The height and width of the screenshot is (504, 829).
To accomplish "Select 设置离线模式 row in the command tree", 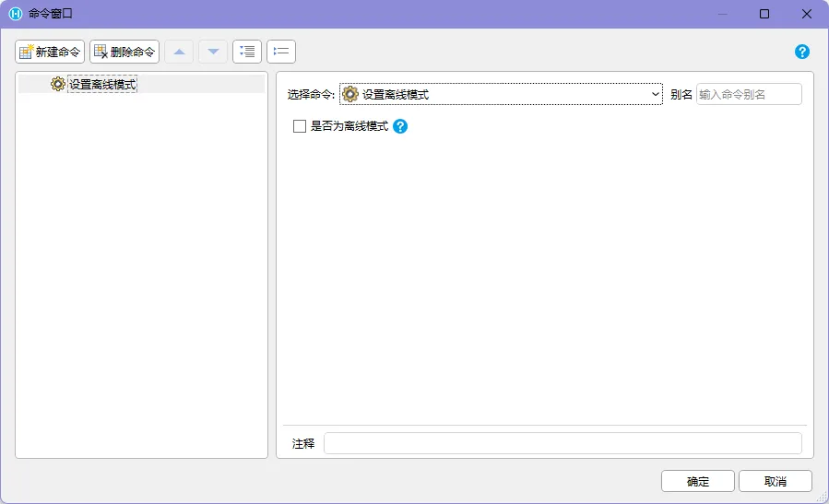I will pyautogui.click(x=142, y=84).
